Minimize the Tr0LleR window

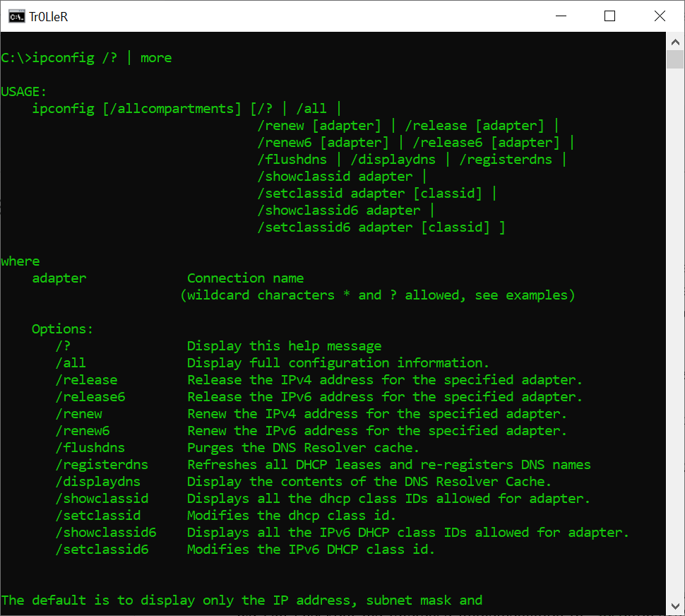pyautogui.click(x=561, y=16)
